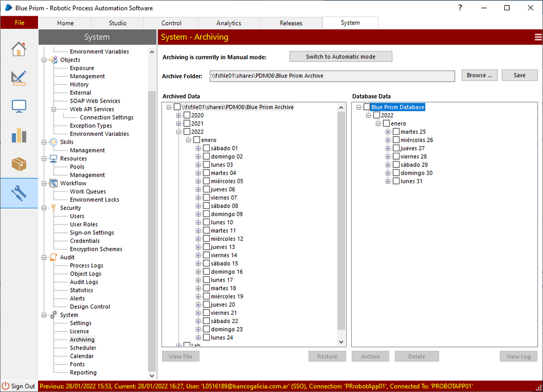Screen dimensions: 543x392
Task: Select SOAP Web Services tree item
Action: (x=95, y=101)
